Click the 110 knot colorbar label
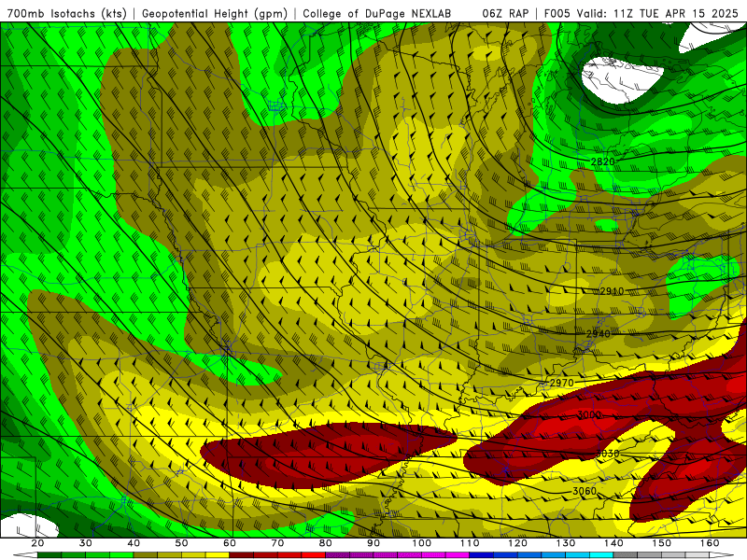Image resolution: width=747 pixels, height=560 pixels. pos(470,543)
